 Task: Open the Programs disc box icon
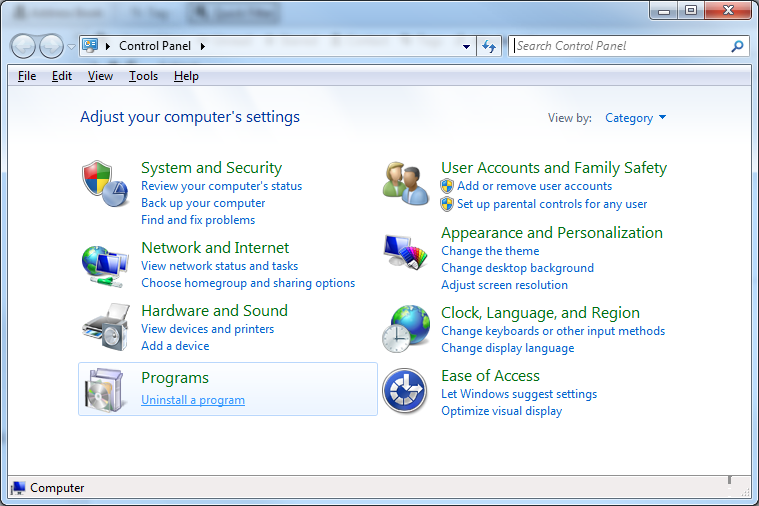click(x=105, y=390)
